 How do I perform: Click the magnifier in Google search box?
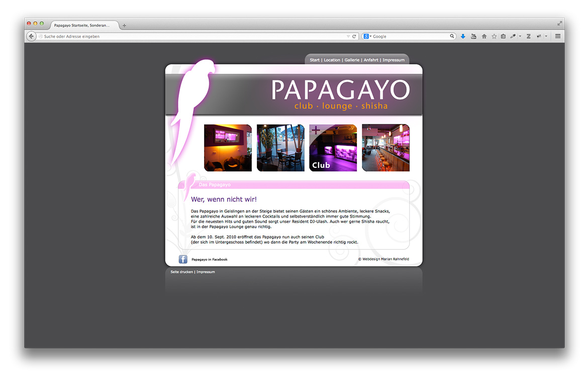pyautogui.click(x=452, y=36)
